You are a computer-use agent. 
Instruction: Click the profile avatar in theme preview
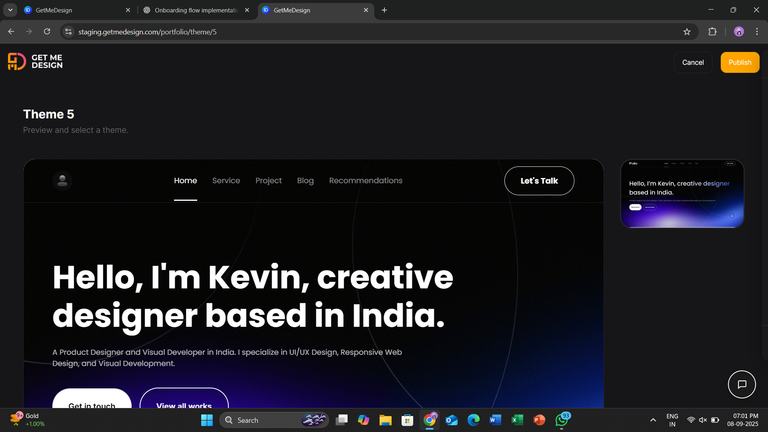click(x=62, y=181)
